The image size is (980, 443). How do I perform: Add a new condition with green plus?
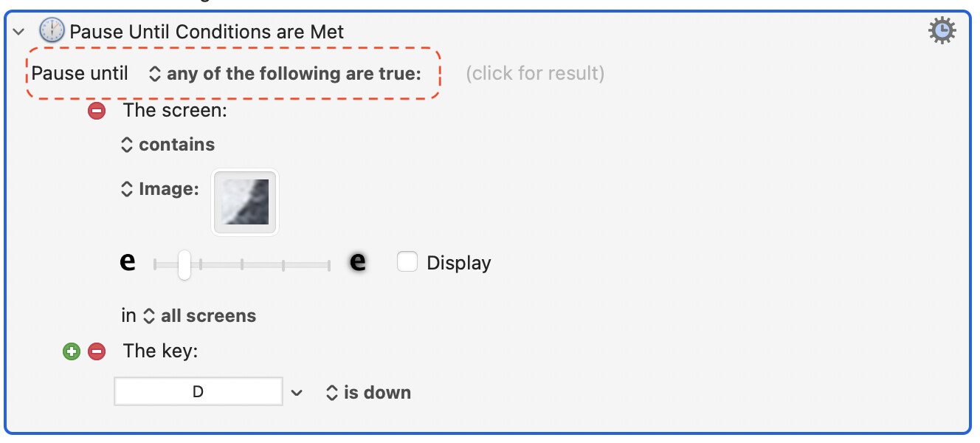tap(71, 351)
